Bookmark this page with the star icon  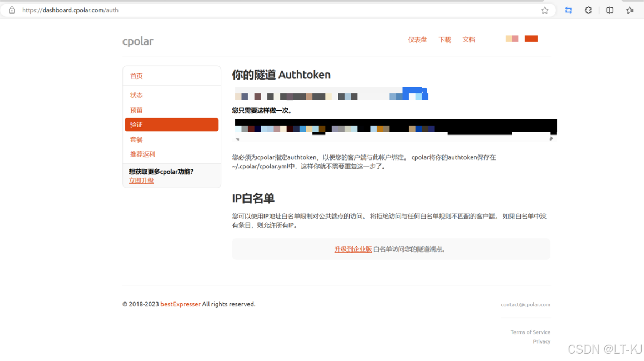pos(545,10)
